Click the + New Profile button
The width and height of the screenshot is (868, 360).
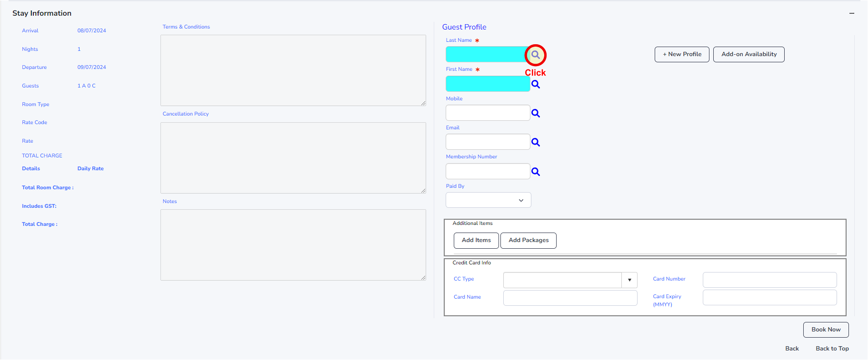[682, 54]
